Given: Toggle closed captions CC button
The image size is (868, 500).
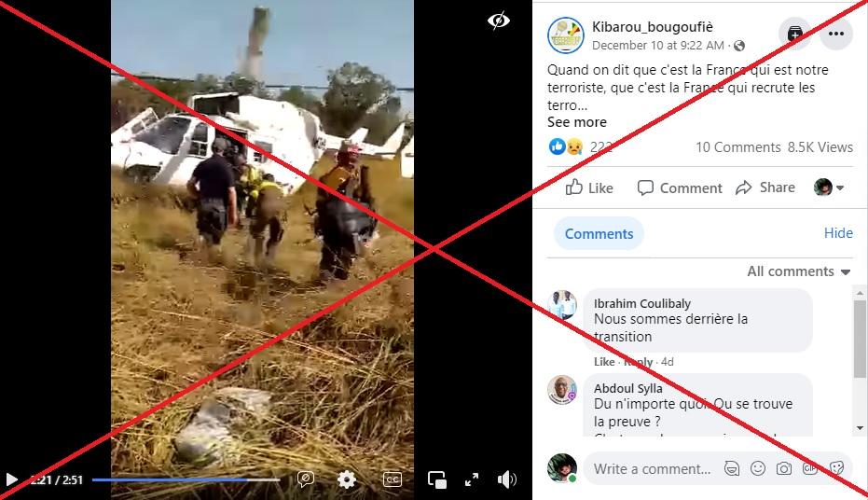Looking at the screenshot, I should tap(393, 479).
